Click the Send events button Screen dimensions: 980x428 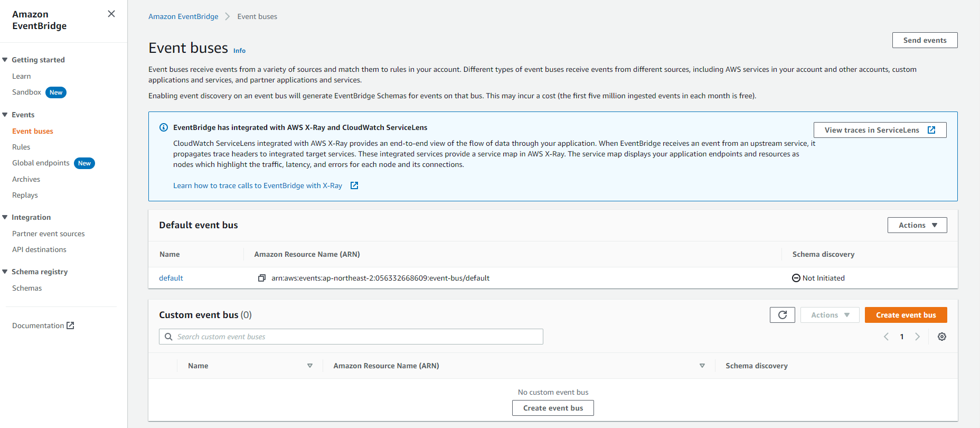(x=925, y=40)
